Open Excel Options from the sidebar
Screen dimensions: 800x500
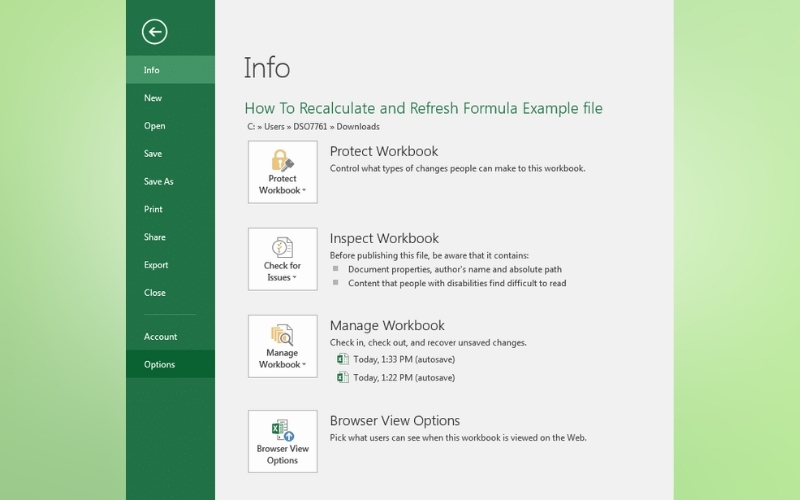point(159,364)
